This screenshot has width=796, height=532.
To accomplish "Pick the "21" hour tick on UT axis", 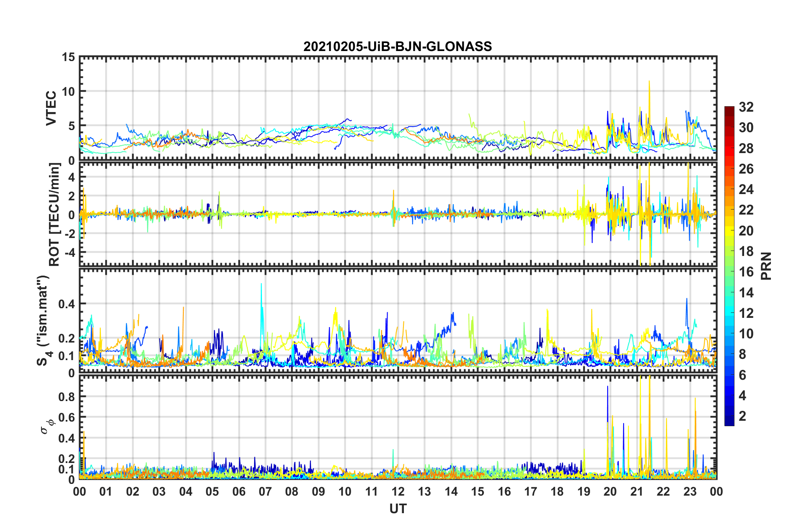I will point(637,491).
